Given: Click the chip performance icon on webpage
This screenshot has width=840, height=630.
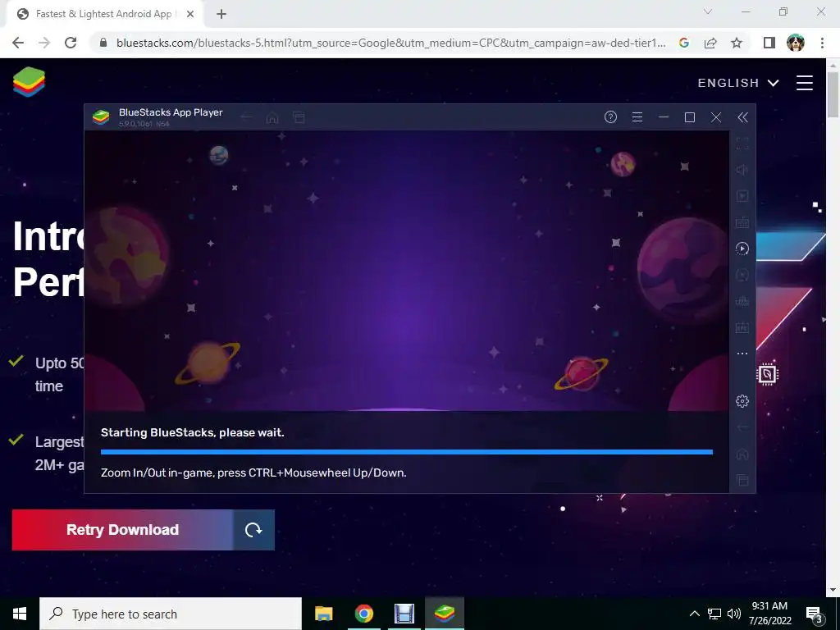Looking at the screenshot, I should 767,374.
